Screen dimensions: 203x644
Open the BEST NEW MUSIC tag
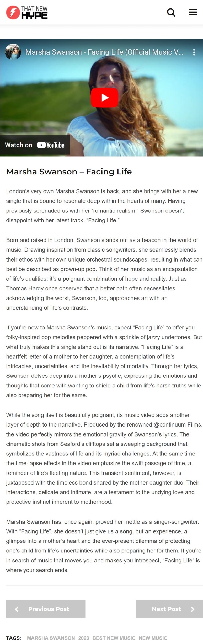click(x=114, y=638)
